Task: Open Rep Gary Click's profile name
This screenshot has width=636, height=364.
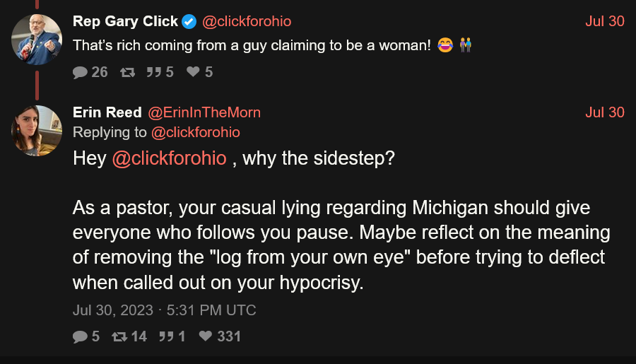Action: pos(125,22)
